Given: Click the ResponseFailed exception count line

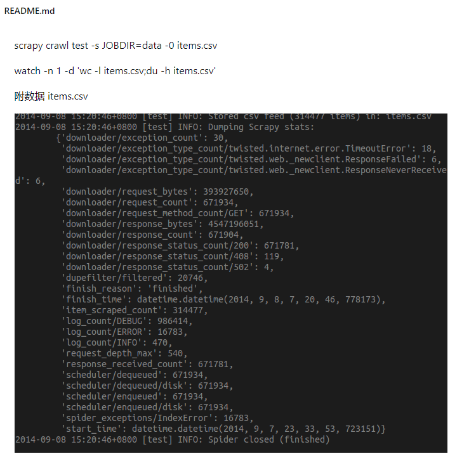Looking at the screenshot, I should 251,159.
